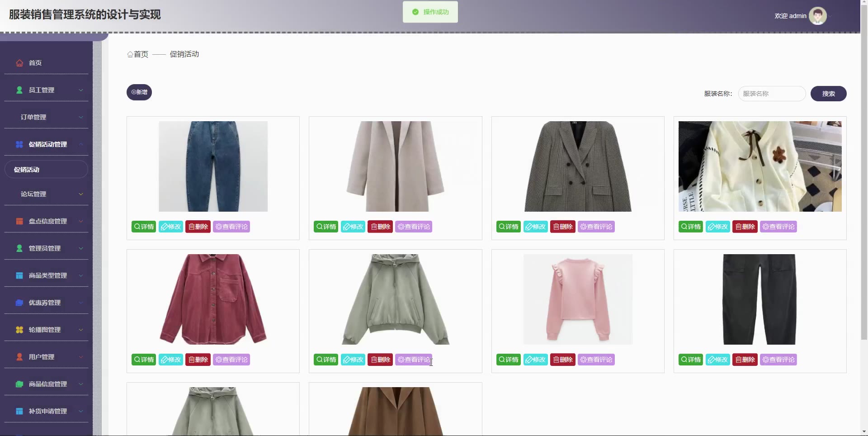
Task: Click the black pants product image
Action: 760,299
